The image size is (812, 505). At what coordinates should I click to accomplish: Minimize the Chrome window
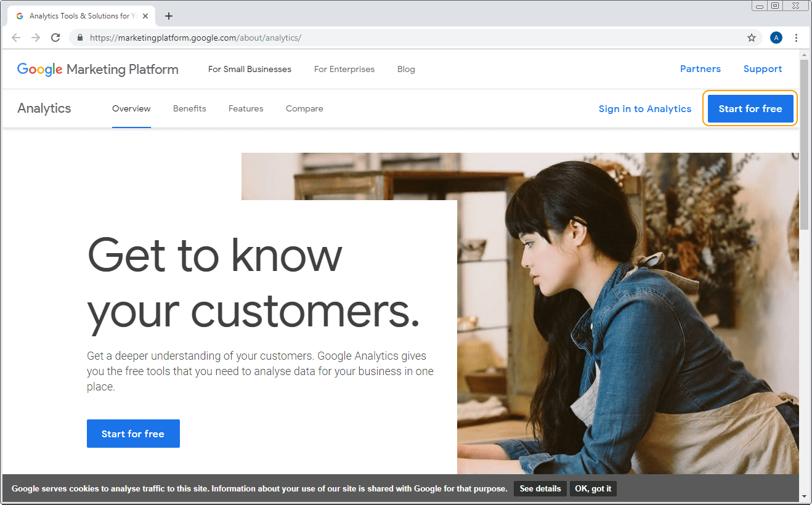(x=760, y=6)
